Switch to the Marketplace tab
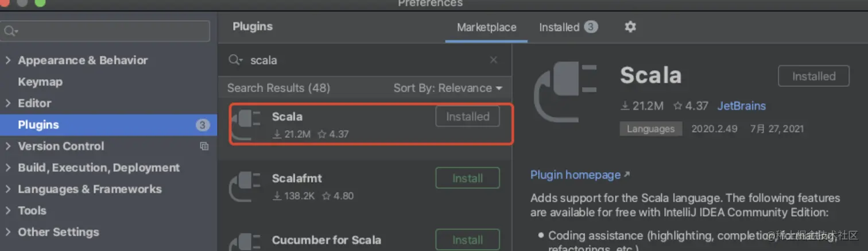This screenshot has width=868, height=251. point(486,27)
